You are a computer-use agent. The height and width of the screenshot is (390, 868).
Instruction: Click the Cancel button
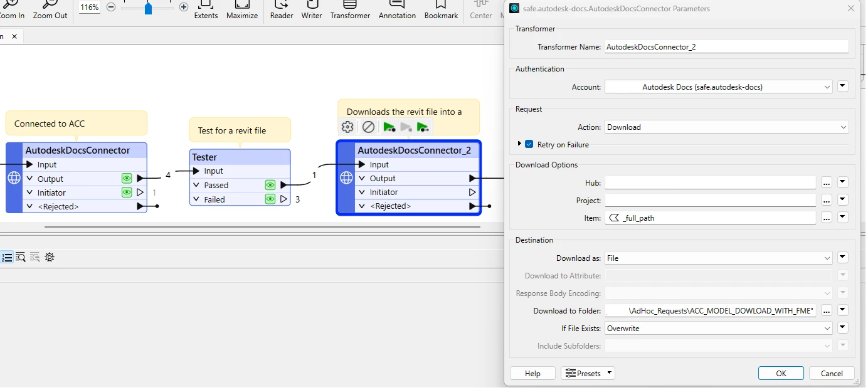[x=832, y=374]
